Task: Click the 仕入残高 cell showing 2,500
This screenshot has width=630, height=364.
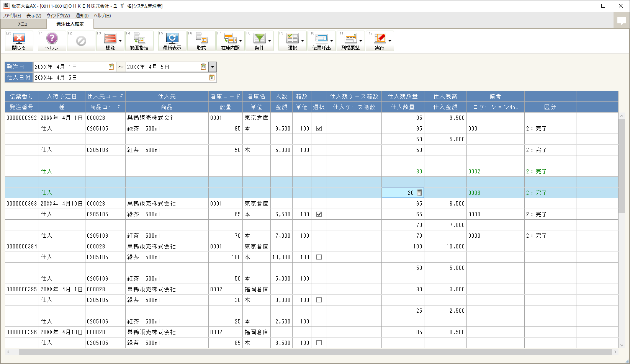Action: click(445, 311)
